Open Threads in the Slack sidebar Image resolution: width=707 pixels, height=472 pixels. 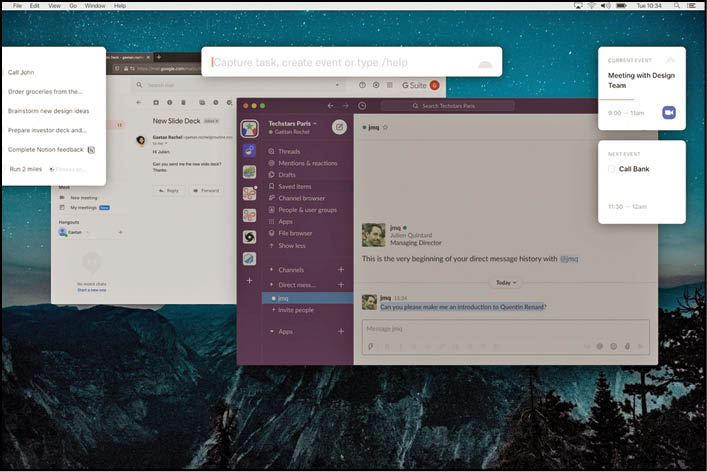pyautogui.click(x=289, y=152)
